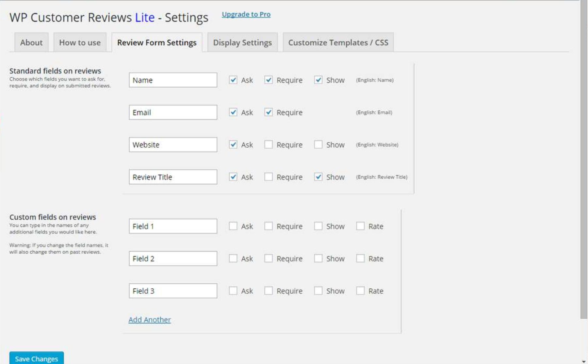Enable Show for the Website field
Screen dimensions: 588x364
(x=318, y=144)
